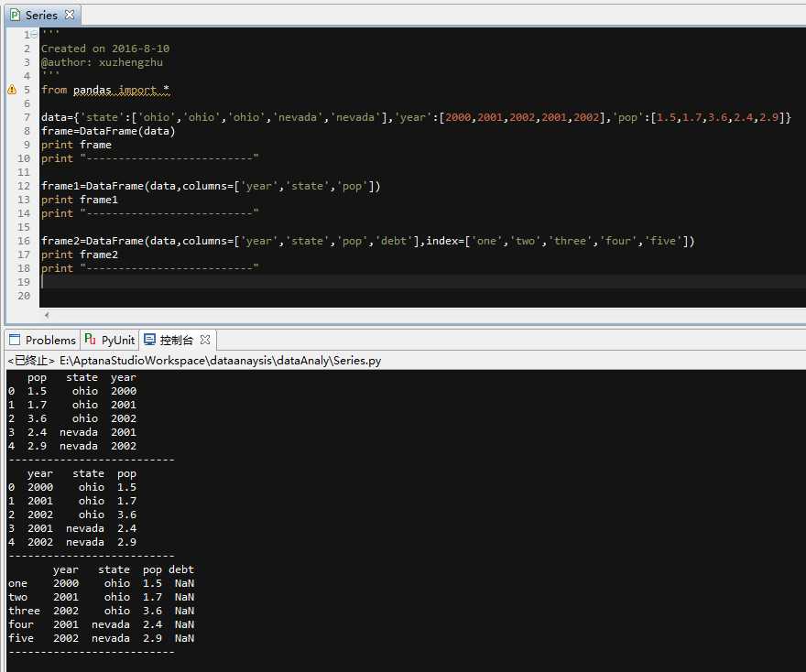Click '@author: xuzhengzhu' comment
Image resolution: width=806 pixels, height=672 pixels.
tap(102, 62)
